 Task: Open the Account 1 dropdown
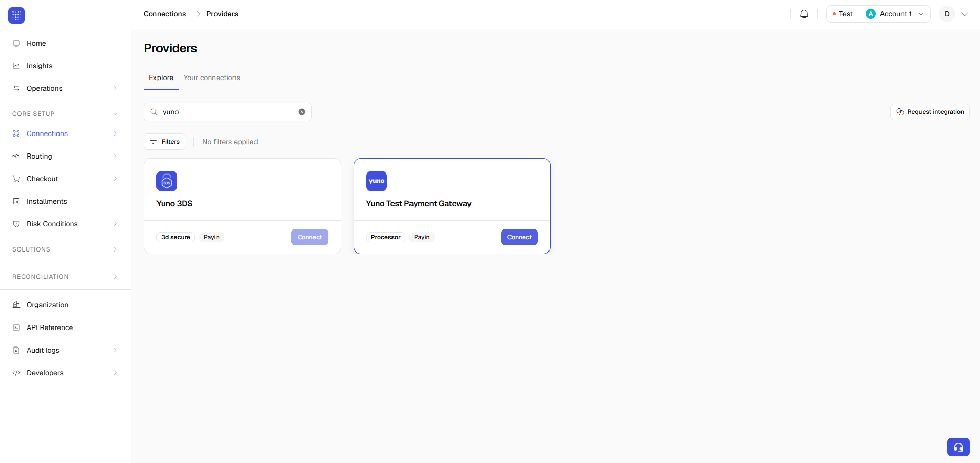click(x=895, y=14)
